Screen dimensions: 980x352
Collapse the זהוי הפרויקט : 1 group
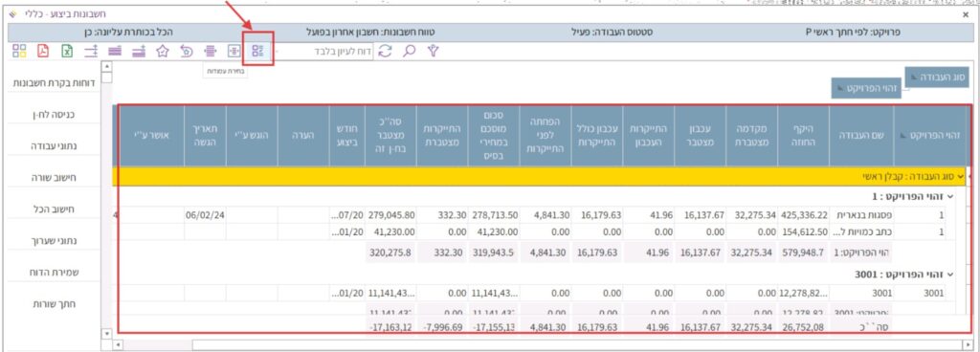950,197
